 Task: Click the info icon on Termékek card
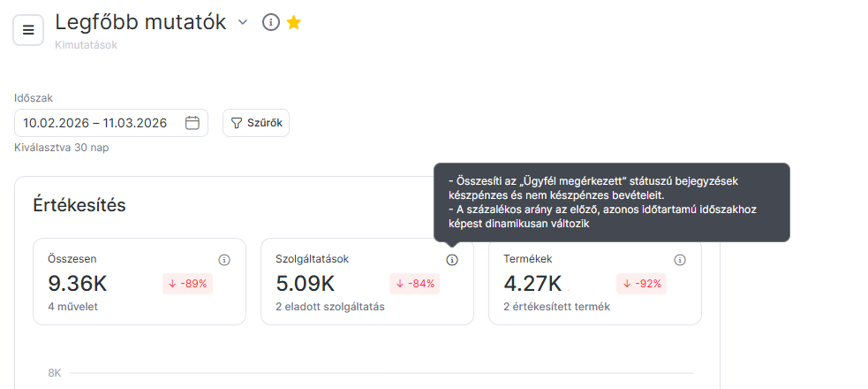click(680, 260)
